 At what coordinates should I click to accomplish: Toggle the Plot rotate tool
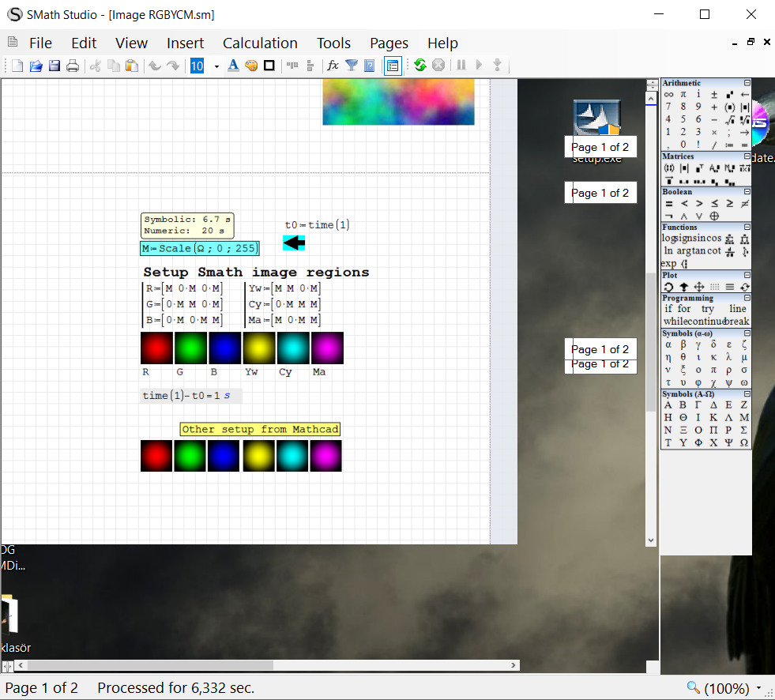pos(668,287)
